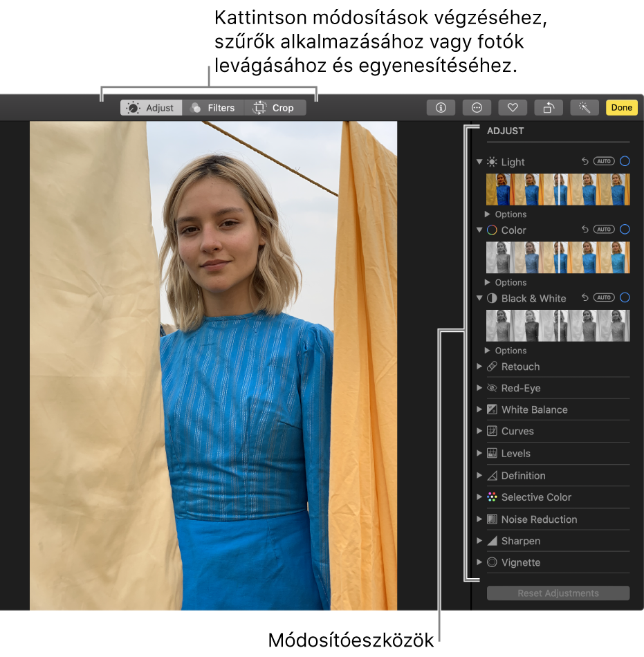Expand the Retouch section
The width and height of the screenshot is (644, 657).
[x=479, y=367]
